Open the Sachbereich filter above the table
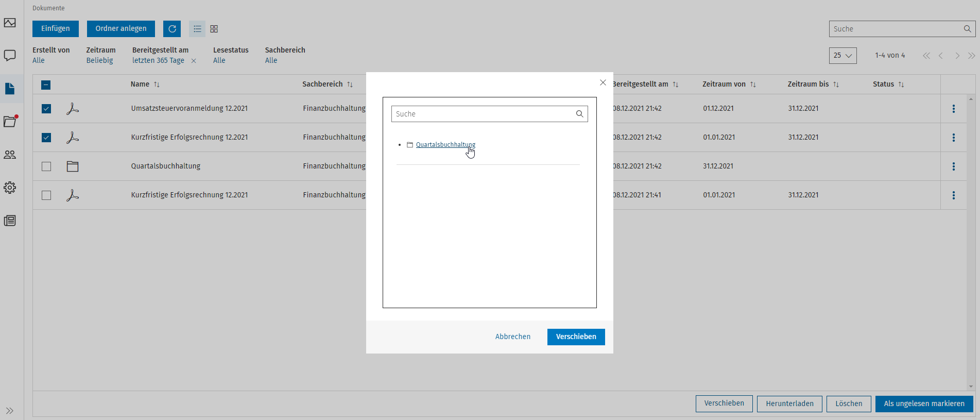 [285, 55]
